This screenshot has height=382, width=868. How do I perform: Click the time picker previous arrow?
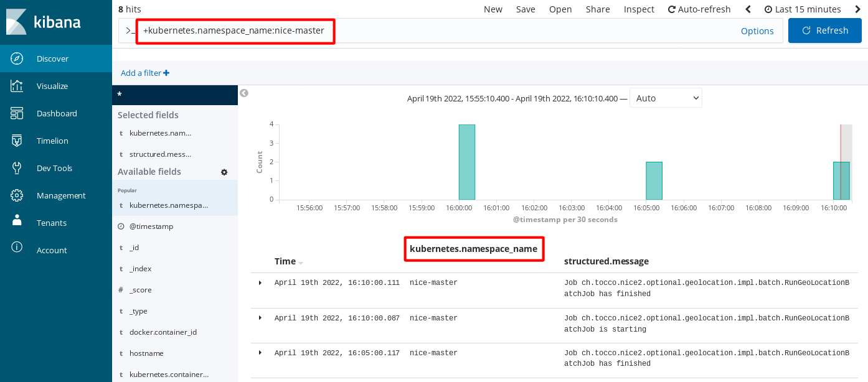point(748,9)
